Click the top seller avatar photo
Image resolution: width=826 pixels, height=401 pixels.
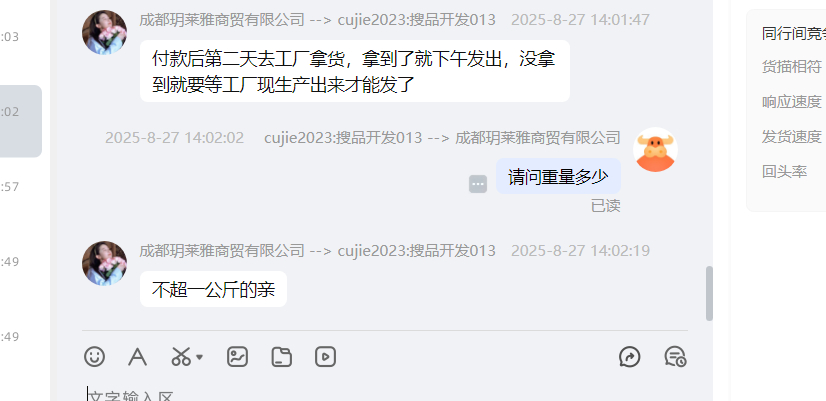(x=104, y=32)
